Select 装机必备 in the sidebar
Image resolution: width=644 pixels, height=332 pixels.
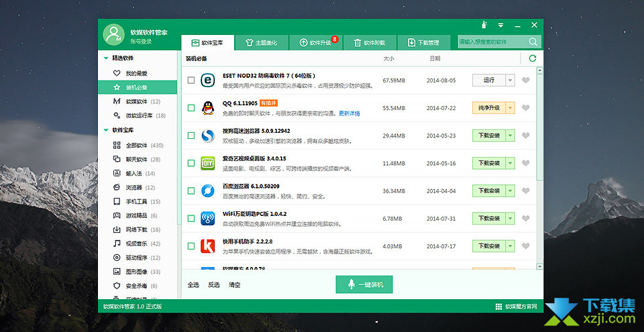[137, 87]
